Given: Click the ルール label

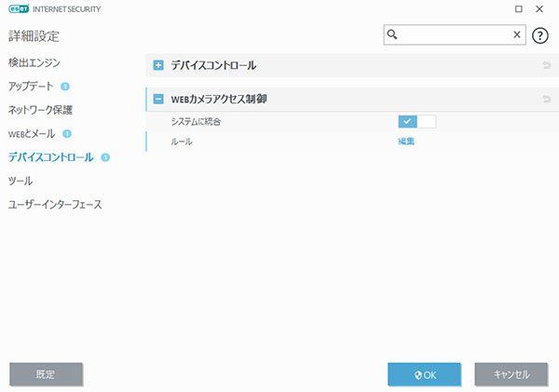Looking at the screenshot, I should (x=182, y=142).
